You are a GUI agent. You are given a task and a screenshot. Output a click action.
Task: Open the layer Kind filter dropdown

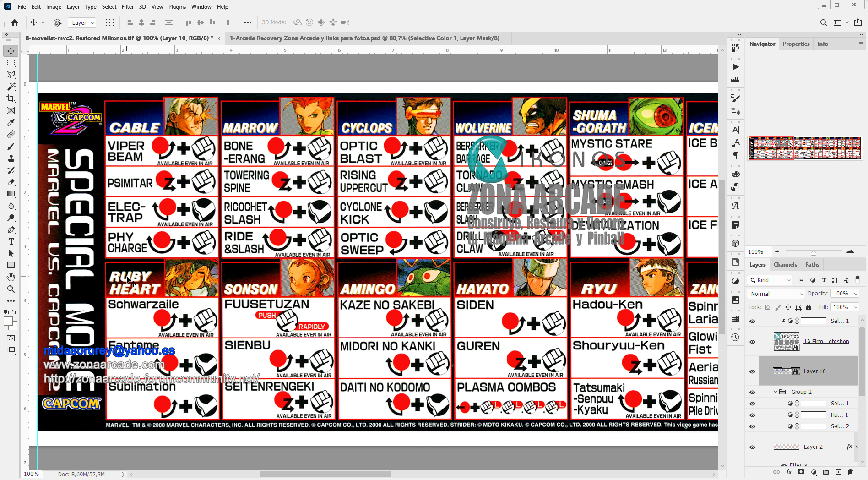(x=769, y=280)
